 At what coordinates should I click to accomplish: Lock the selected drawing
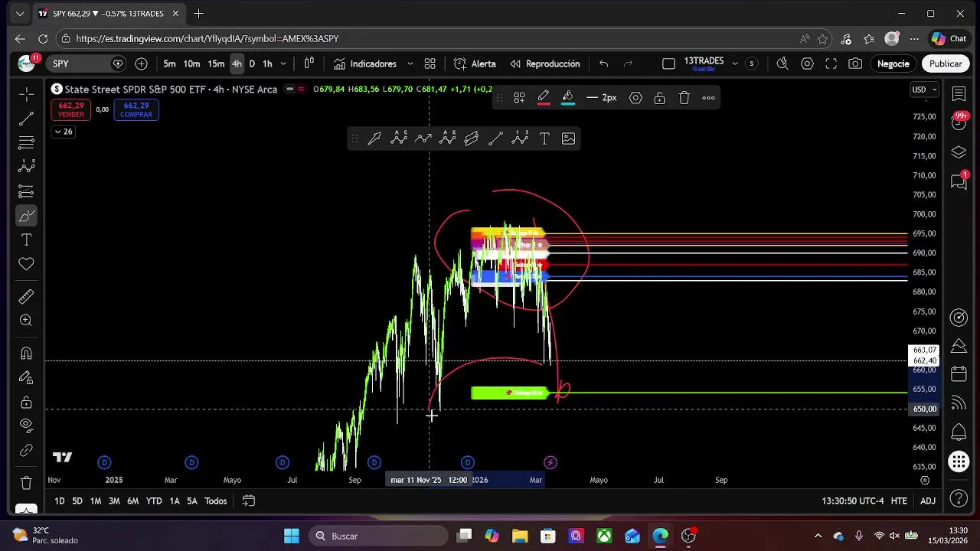pos(659,97)
